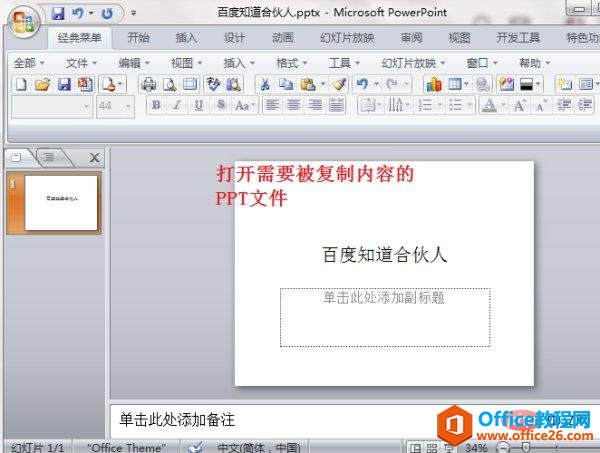This screenshot has height=453, width=600.
Task: Expand the Font Color A dropdown
Action: [x=503, y=105]
